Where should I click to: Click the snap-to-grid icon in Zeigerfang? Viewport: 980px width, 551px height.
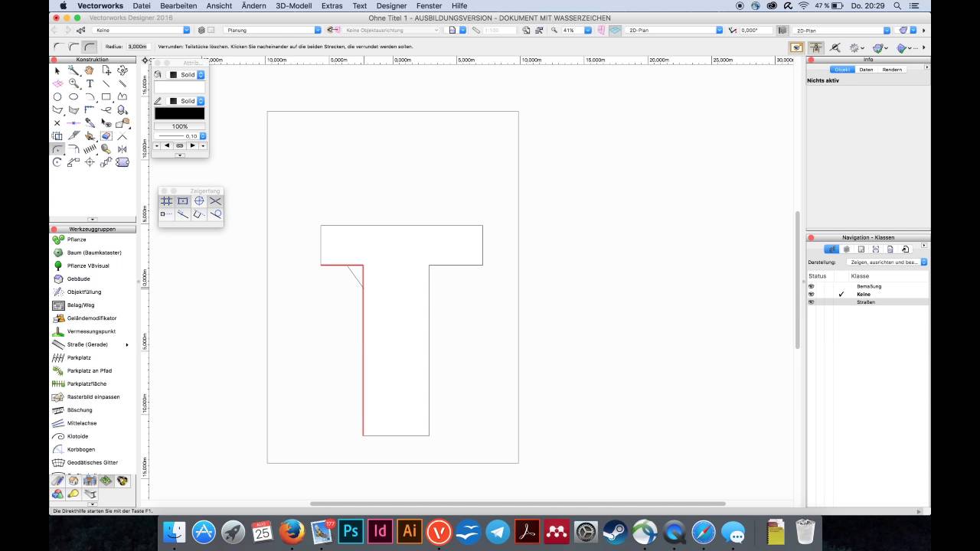[x=166, y=201]
